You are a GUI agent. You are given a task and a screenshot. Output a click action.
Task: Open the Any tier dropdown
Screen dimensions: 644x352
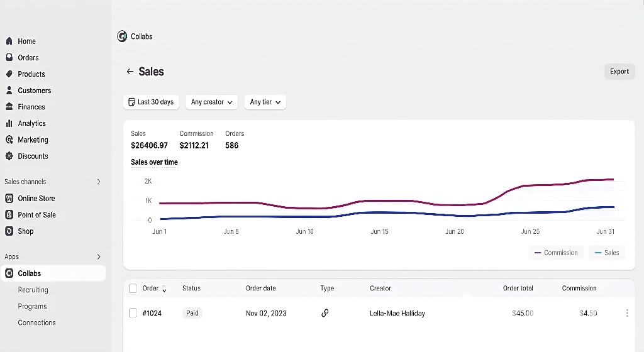click(265, 102)
